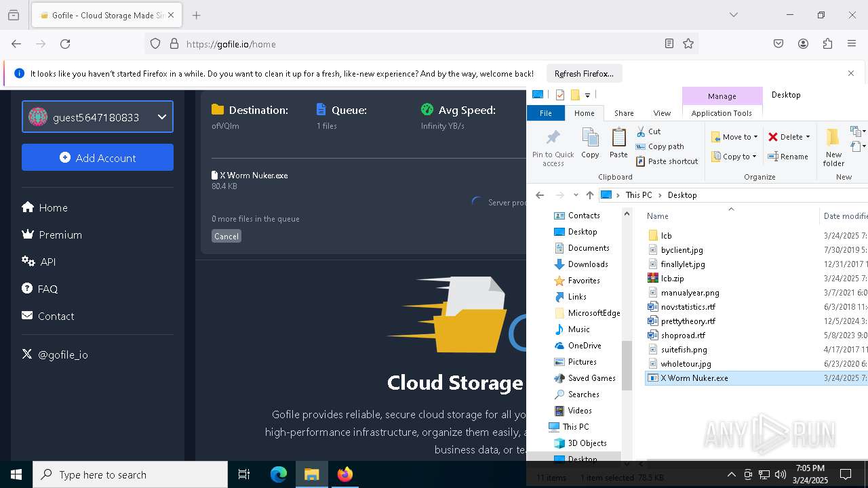Select suitefish.png in the file list
868x488 pixels.
click(684, 349)
